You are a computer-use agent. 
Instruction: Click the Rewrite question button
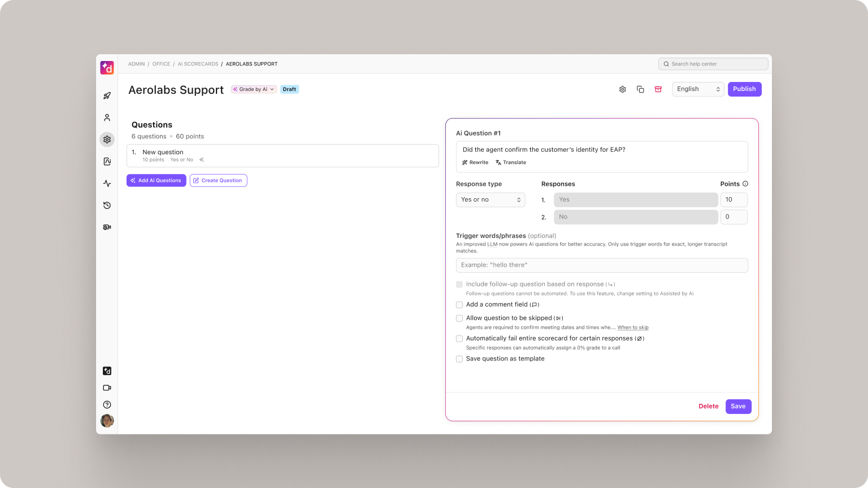coord(475,163)
